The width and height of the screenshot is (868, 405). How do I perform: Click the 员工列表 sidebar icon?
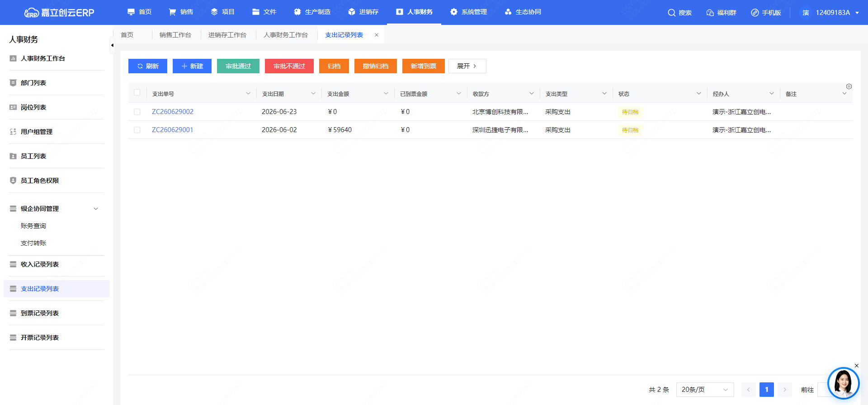pyautogui.click(x=13, y=156)
